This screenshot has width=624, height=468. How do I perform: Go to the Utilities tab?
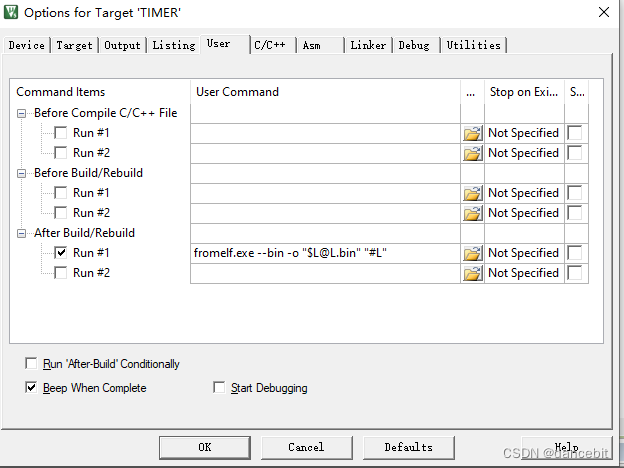point(474,45)
